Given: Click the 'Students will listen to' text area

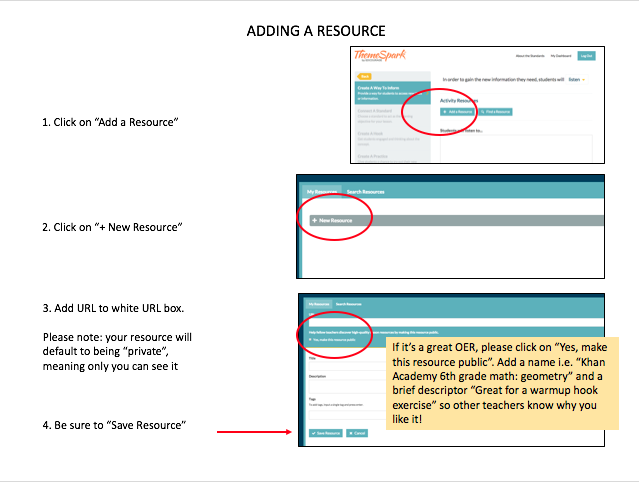Looking at the screenshot, I should coord(515,148).
